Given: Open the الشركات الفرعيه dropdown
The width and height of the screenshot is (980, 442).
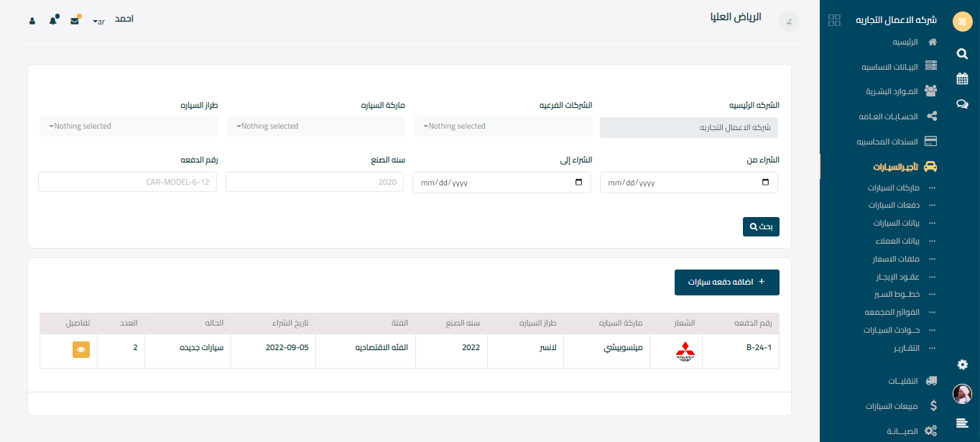Looking at the screenshot, I should pos(503,126).
